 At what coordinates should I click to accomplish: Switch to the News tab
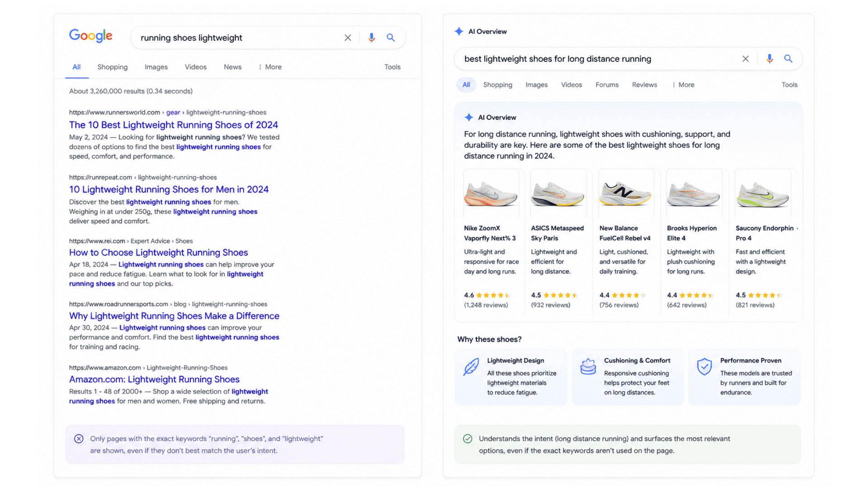(233, 67)
